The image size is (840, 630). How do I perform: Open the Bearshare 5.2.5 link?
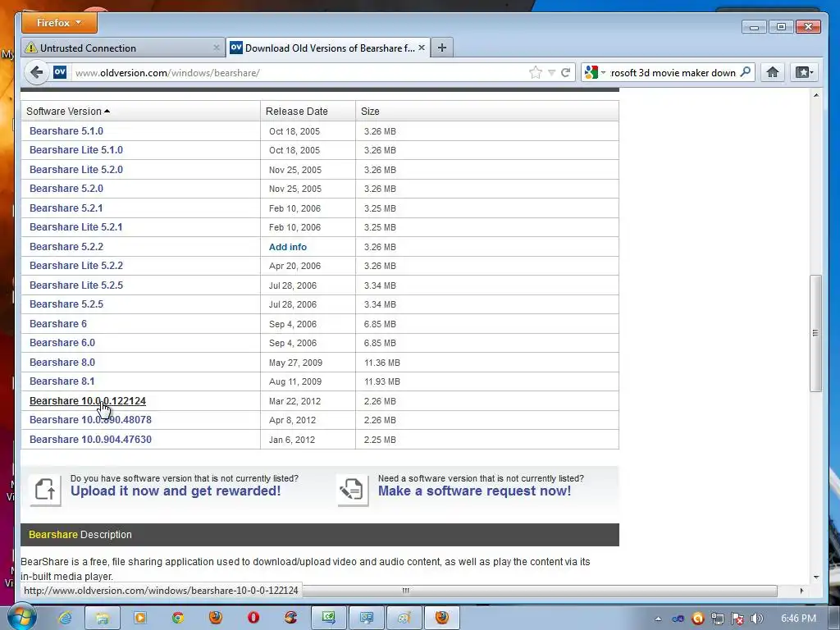point(66,304)
